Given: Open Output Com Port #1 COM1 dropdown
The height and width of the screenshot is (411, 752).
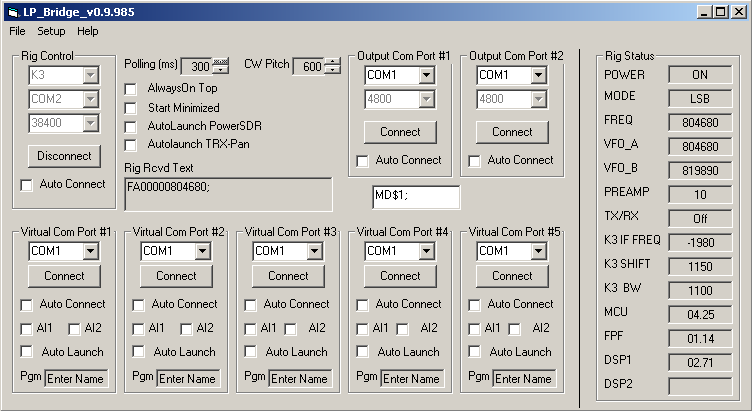Looking at the screenshot, I should (426, 75).
